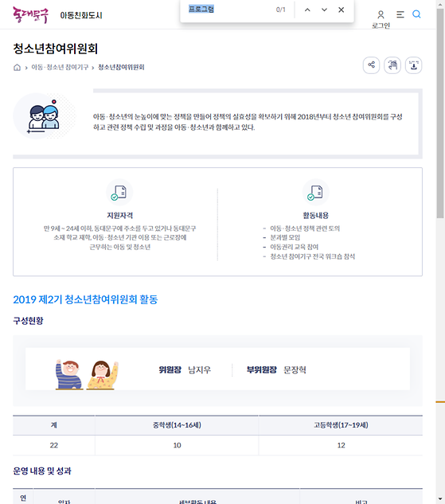445x504 pixels.
Task: Click the 아동친화도시 site title
Action: (81, 15)
